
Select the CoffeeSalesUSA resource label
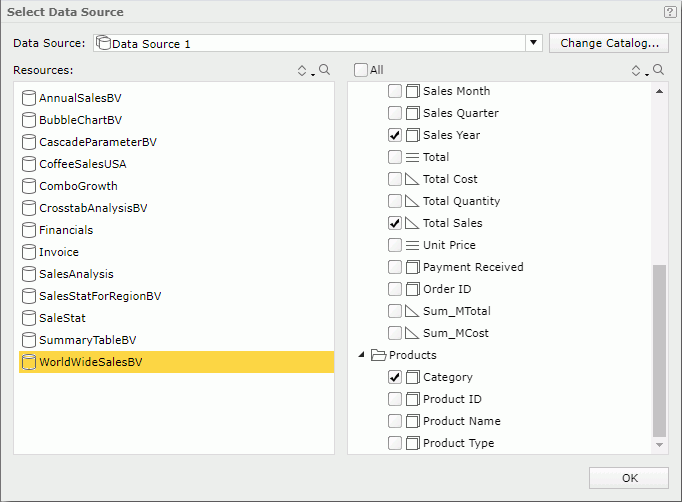83,164
